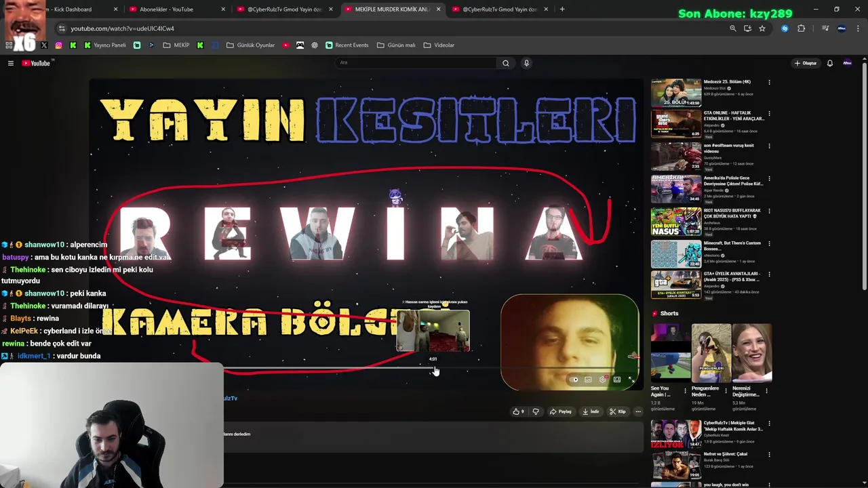Screen dimensions: 868x488
Task: Open the Yayıncı Paneli bookmark
Action: (x=104, y=45)
